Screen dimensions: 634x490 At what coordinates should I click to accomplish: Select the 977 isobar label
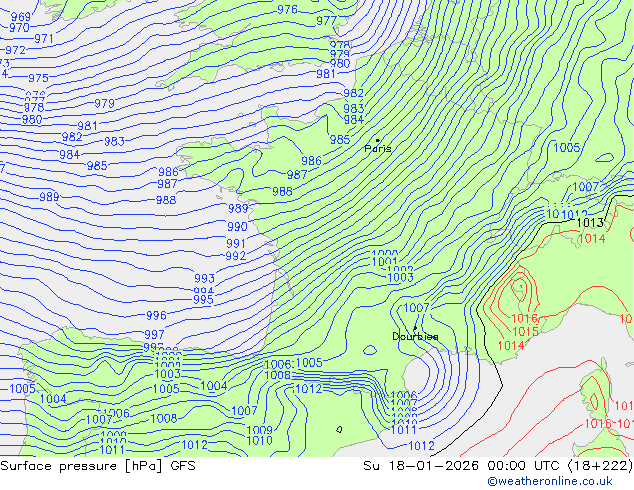pyautogui.click(x=326, y=20)
